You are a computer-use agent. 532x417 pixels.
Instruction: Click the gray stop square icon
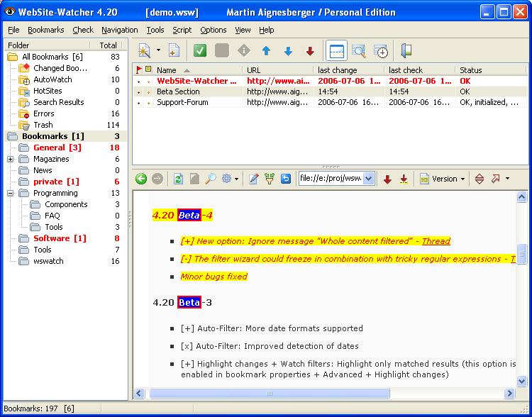tap(222, 51)
